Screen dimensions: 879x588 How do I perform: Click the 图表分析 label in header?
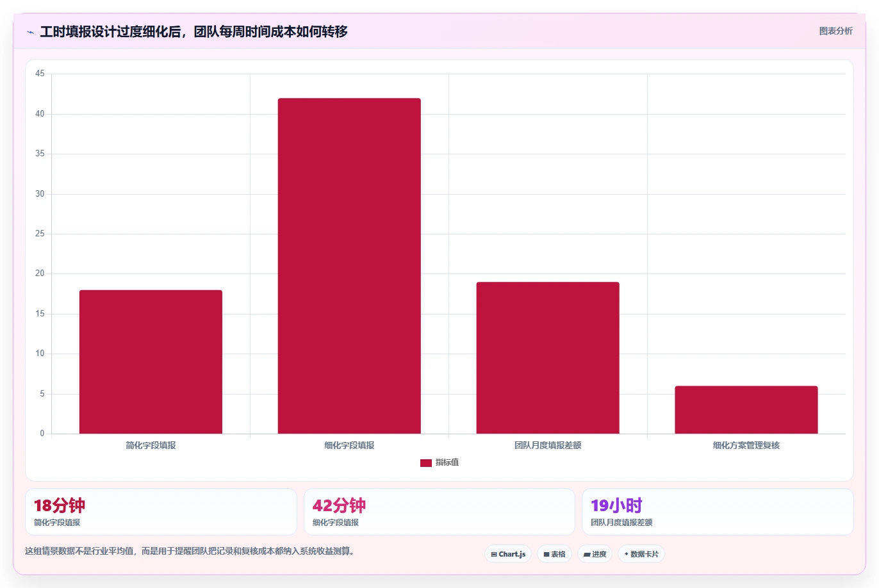[x=835, y=31]
